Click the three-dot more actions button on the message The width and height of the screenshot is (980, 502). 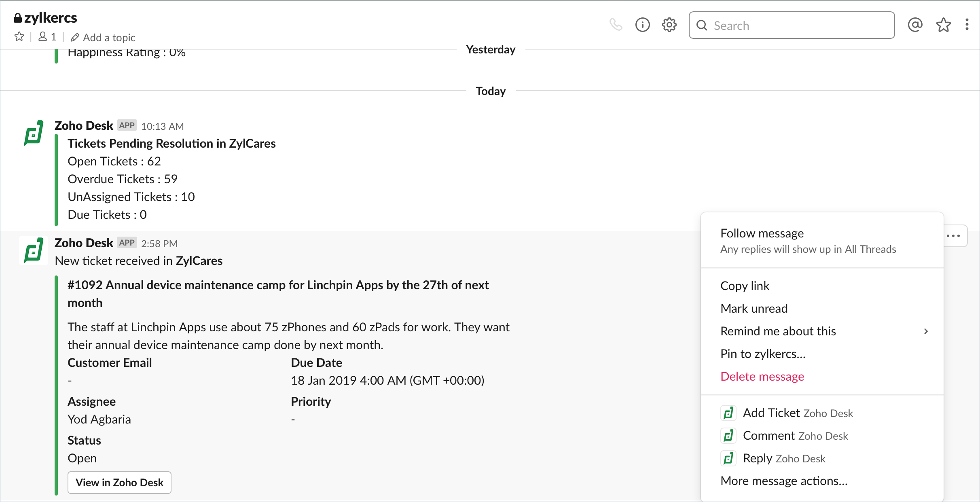(x=953, y=236)
